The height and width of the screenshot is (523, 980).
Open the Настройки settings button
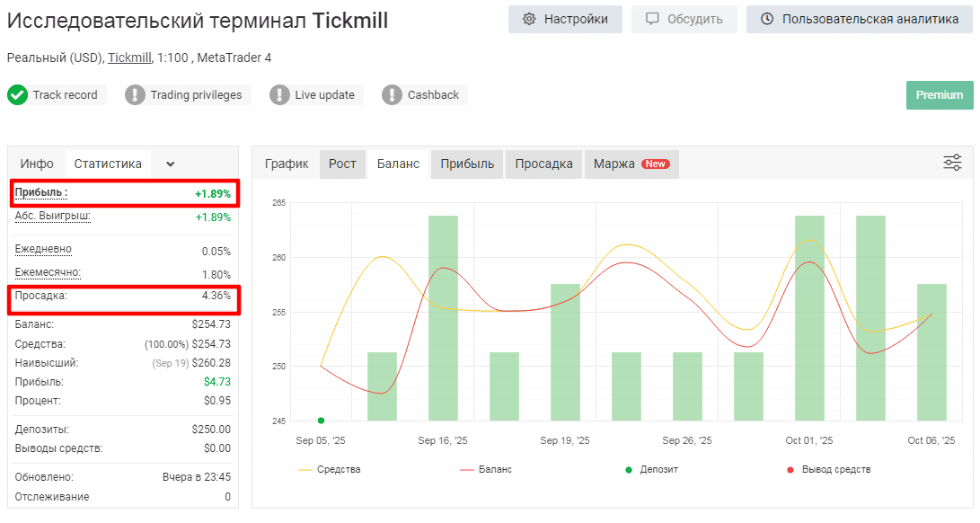click(565, 20)
